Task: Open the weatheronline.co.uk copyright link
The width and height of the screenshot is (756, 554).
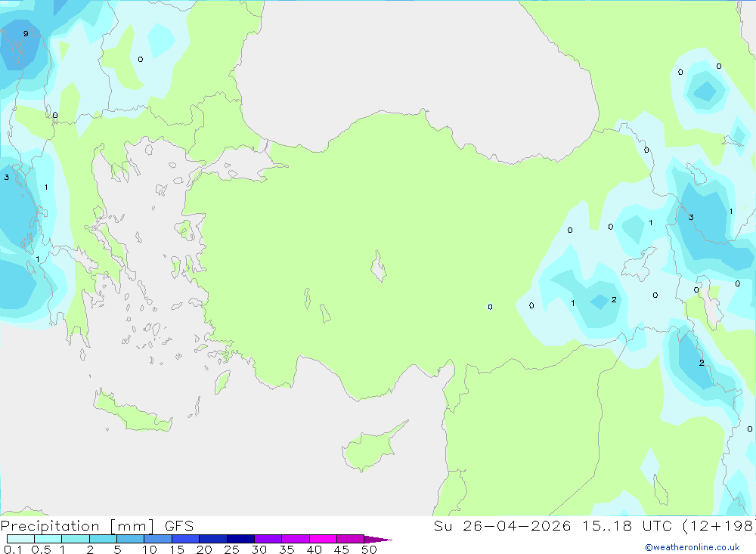Action: click(x=692, y=547)
